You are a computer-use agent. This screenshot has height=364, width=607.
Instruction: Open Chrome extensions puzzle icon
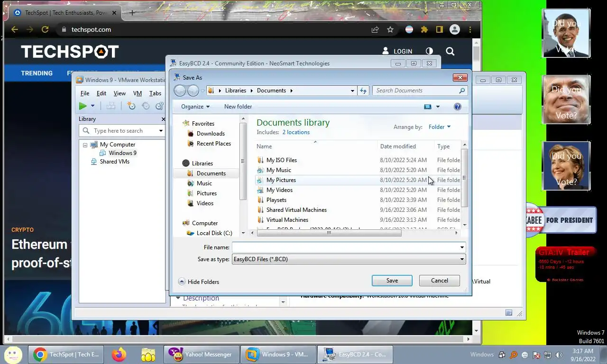coord(424,29)
